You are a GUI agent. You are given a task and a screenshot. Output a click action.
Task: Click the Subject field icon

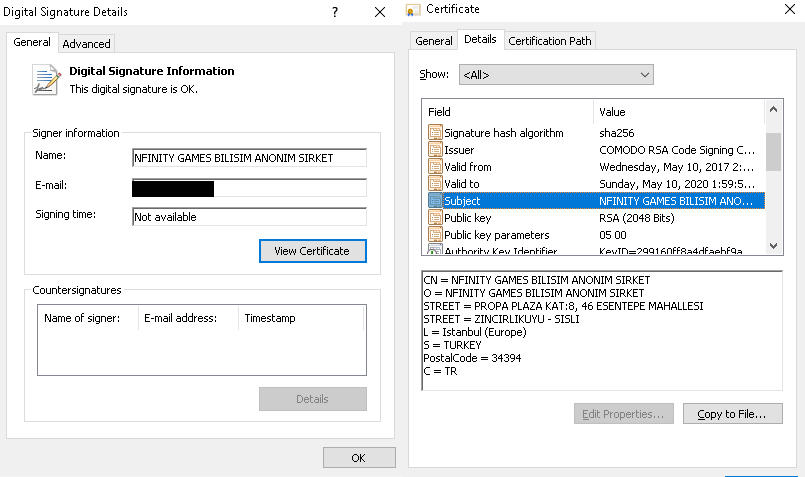point(435,201)
